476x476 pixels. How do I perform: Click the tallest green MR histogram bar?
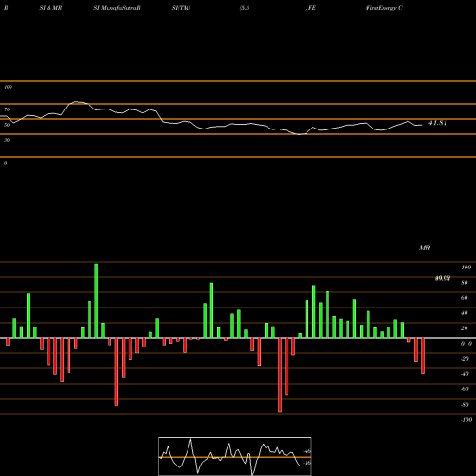coord(96,301)
